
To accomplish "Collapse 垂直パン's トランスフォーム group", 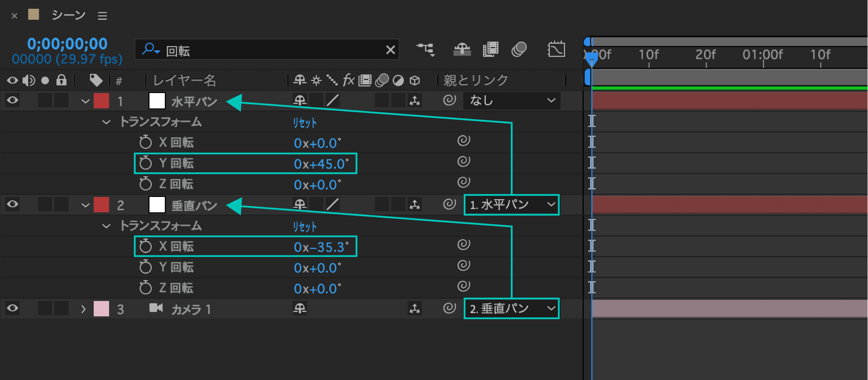I will (106, 226).
